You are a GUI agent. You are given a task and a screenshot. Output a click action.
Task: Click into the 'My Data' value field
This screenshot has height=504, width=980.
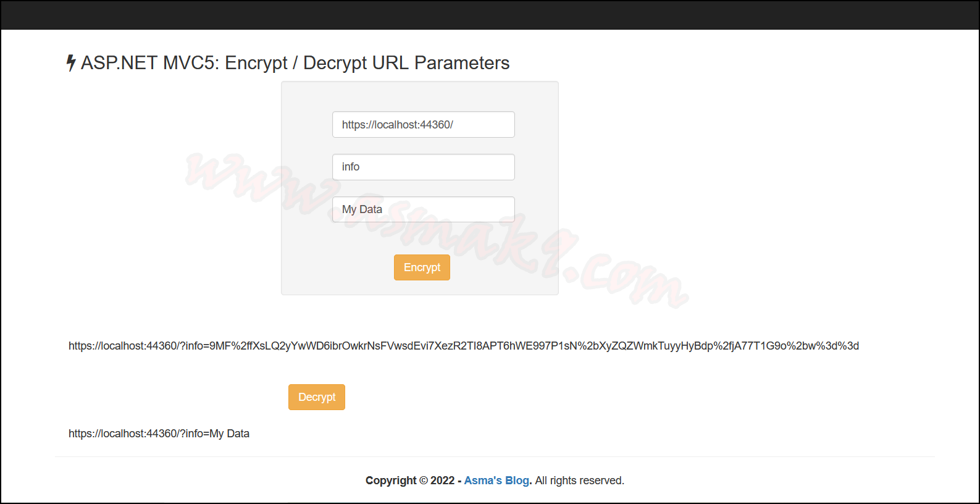(424, 209)
